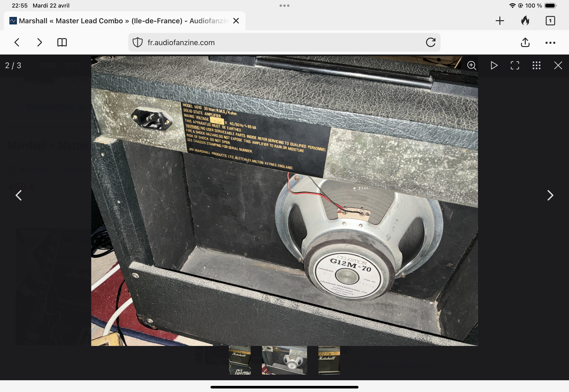The width and height of the screenshot is (569, 392).
Task: Tap the Wi-Fi status icon
Action: [512, 6]
